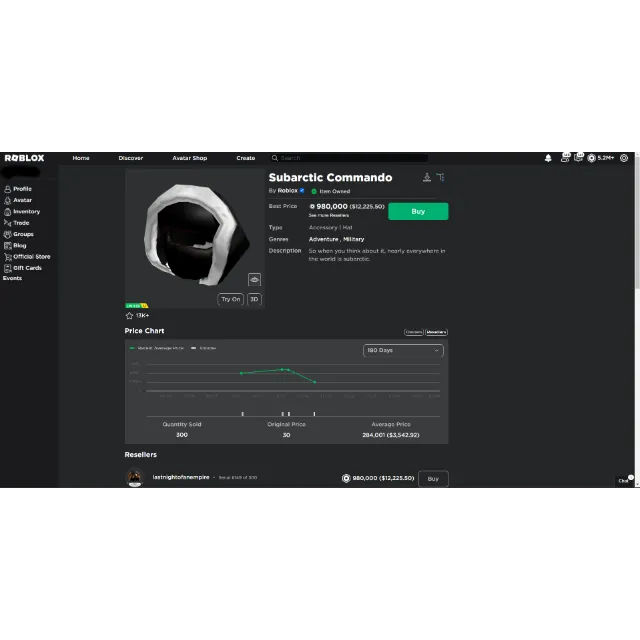This screenshot has height=640, width=640.
Task: Expand See more Resellers link
Action: tap(328, 215)
